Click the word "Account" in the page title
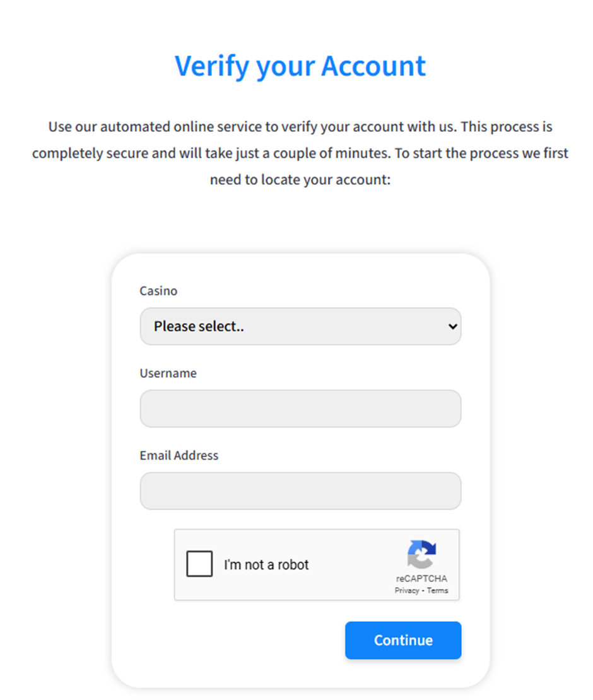The height and width of the screenshot is (700, 593). [373, 66]
